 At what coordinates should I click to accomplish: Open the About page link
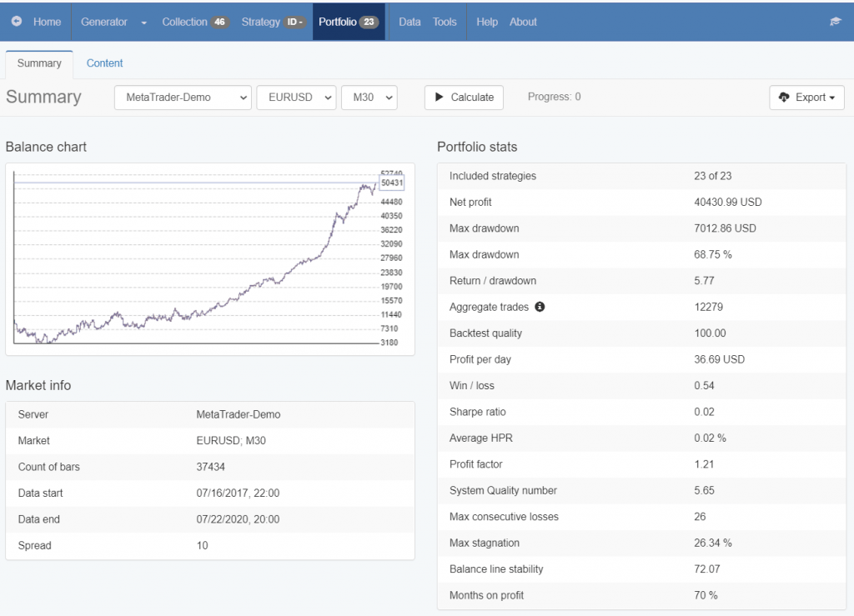tap(523, 22)
